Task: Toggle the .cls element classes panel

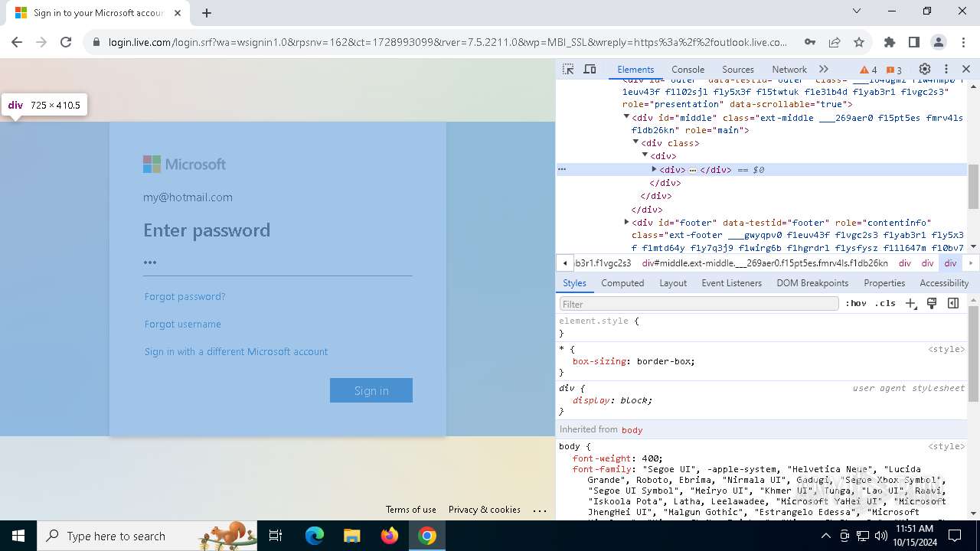Action: click(x=885, y=304)
